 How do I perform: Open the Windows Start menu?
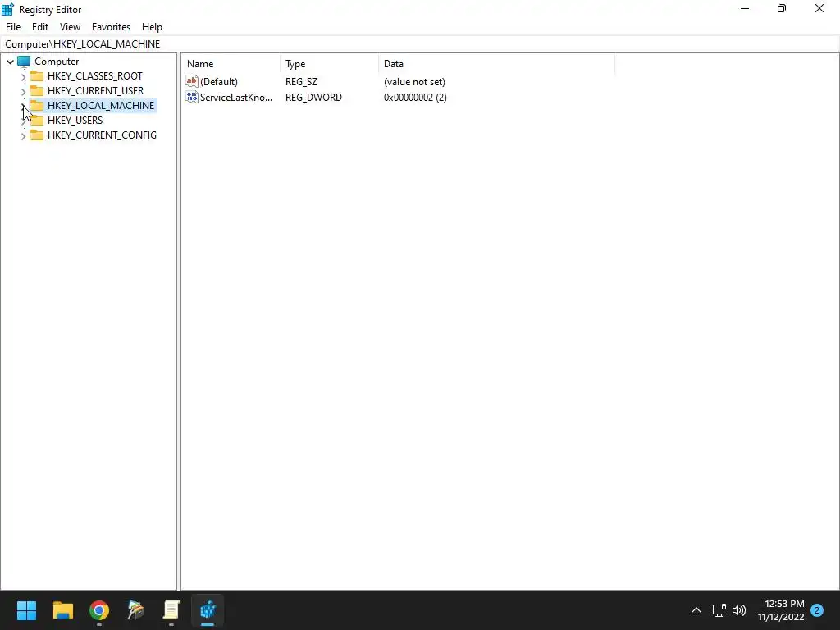pos(26,610)
